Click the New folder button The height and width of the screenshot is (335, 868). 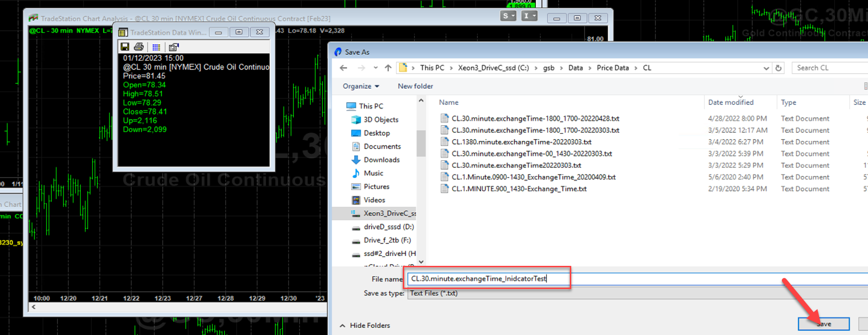[415, 86]
